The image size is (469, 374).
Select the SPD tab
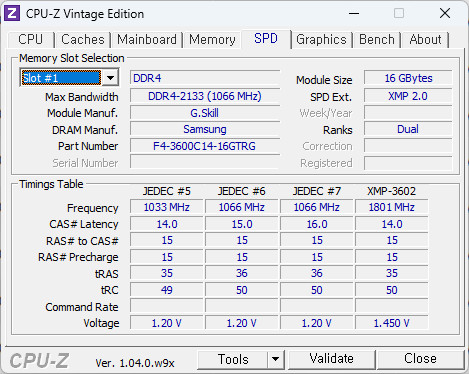(266, 39)
